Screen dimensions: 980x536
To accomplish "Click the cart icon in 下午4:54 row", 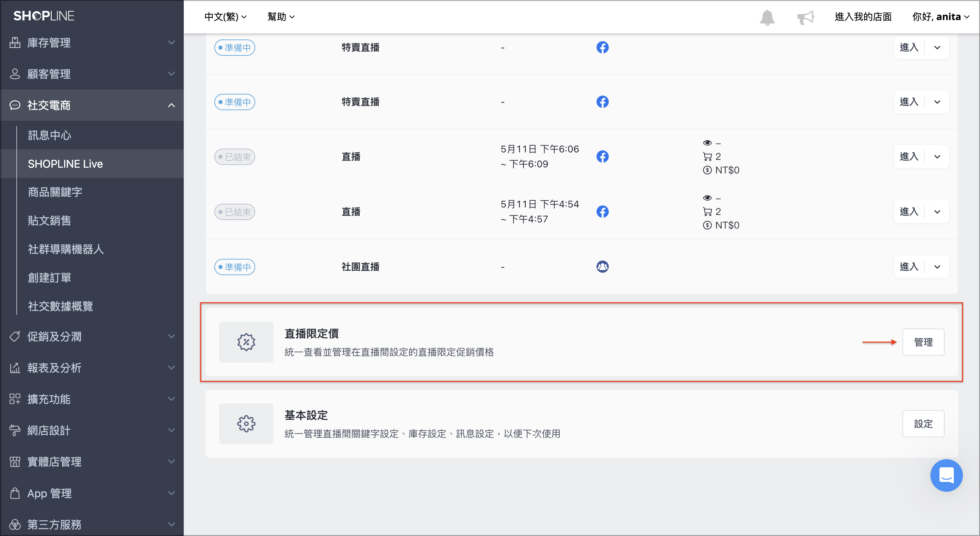I will coord(707,211).
